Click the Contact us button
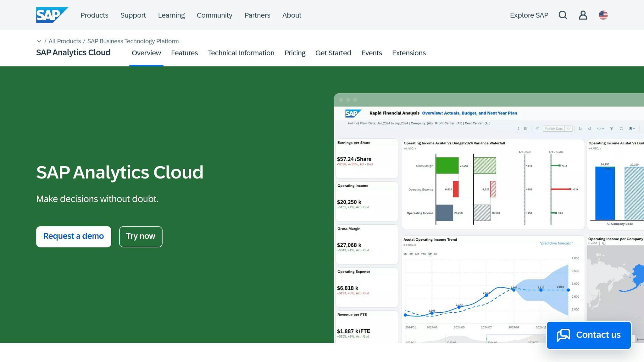This screenshot has height=362, width=644. point(589,335)
